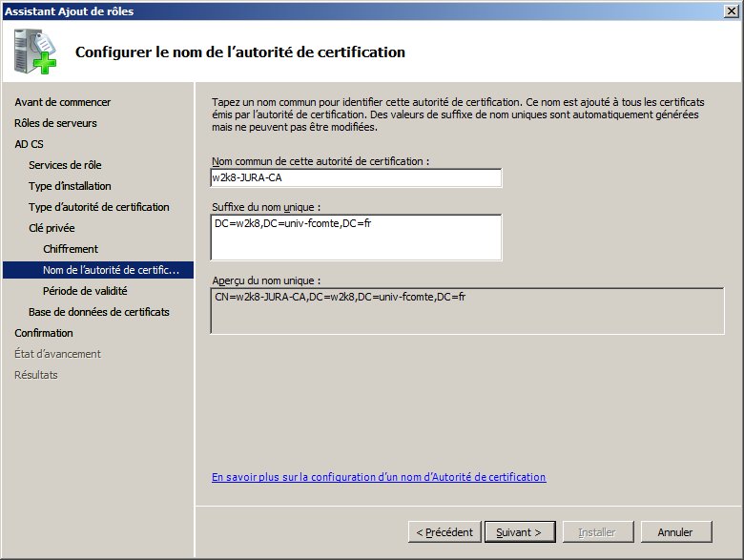Viewport: 744px width, 560px height.
Task: Open the 'Clé privée' step
Action: [x=52, y=228]
